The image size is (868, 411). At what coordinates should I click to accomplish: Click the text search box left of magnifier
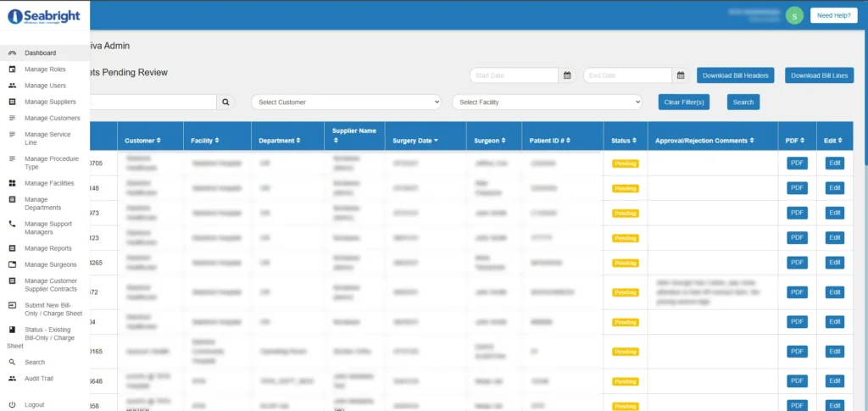click(x=153, y=103)
